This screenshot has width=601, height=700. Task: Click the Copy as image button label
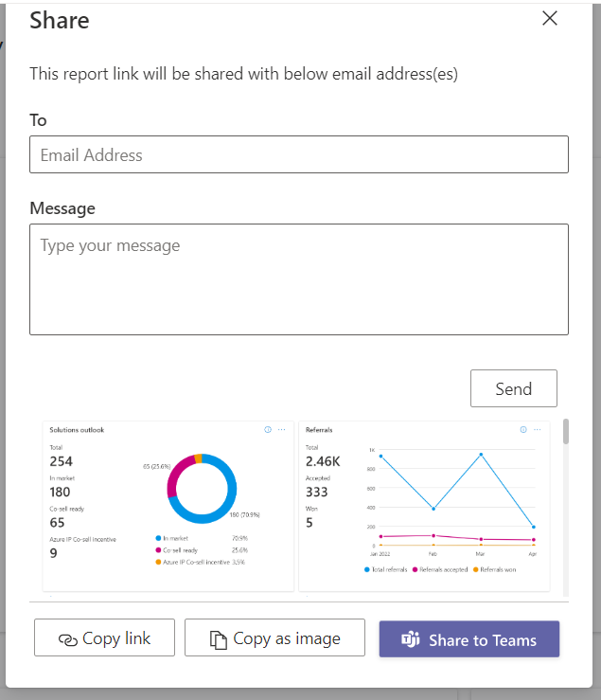286,638
